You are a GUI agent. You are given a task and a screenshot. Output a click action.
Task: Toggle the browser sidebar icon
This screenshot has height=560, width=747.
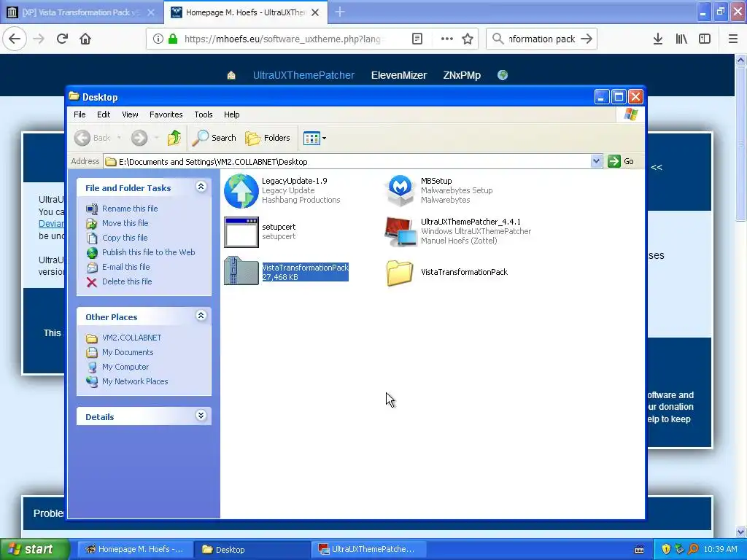click(705, 39)
